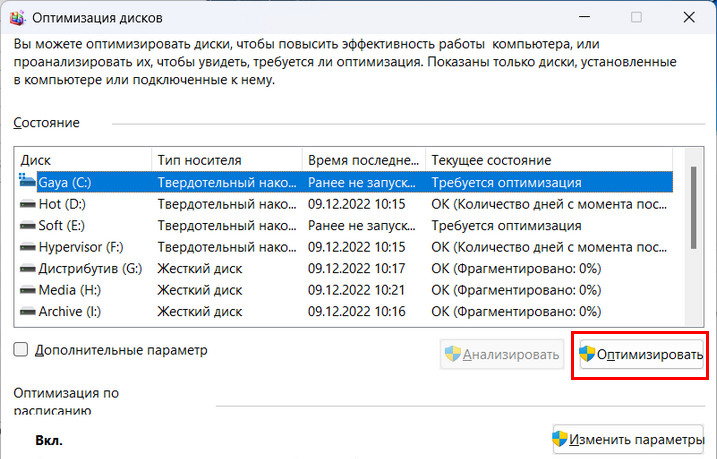Image resolution: width=717 pixels, height=459 pixels.
Task: Click the drive icon next to Hot (D:)
Action: point(27,204)
